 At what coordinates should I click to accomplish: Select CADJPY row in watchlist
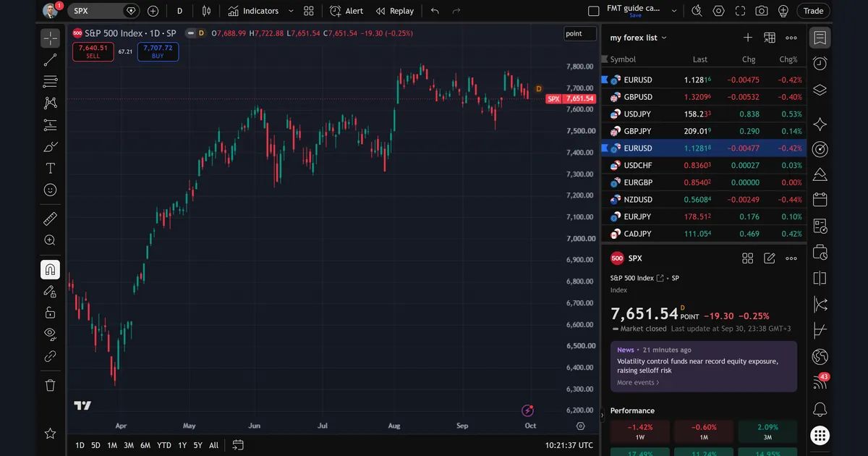[704, 234]
